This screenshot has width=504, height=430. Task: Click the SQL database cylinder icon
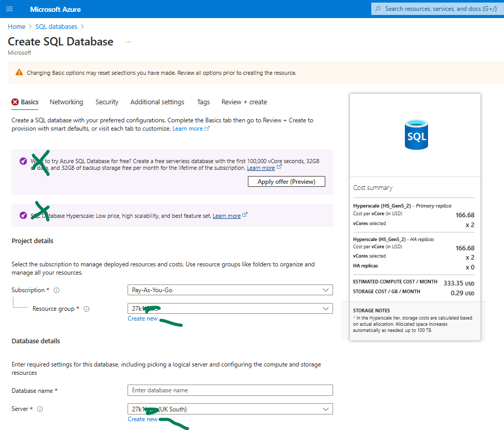pos(416,135)
